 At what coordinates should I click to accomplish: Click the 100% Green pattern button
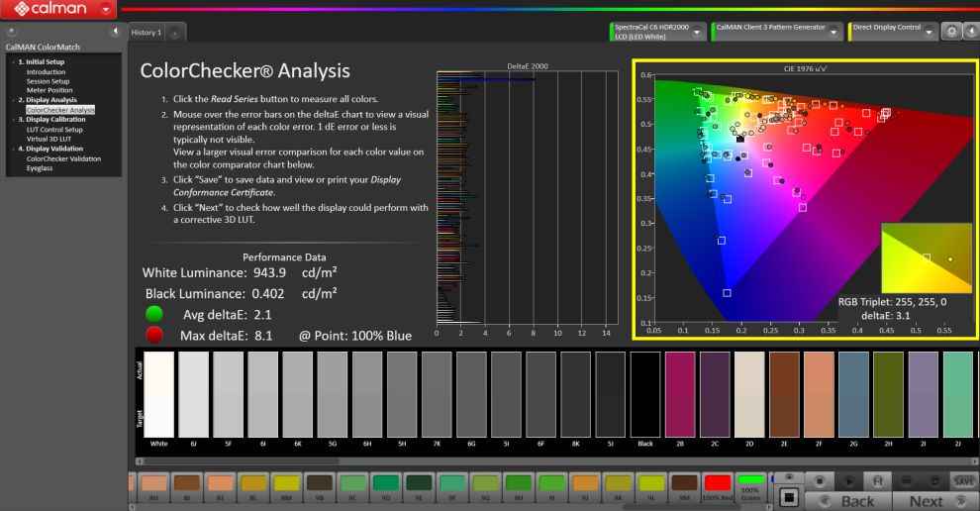point(750,487)
